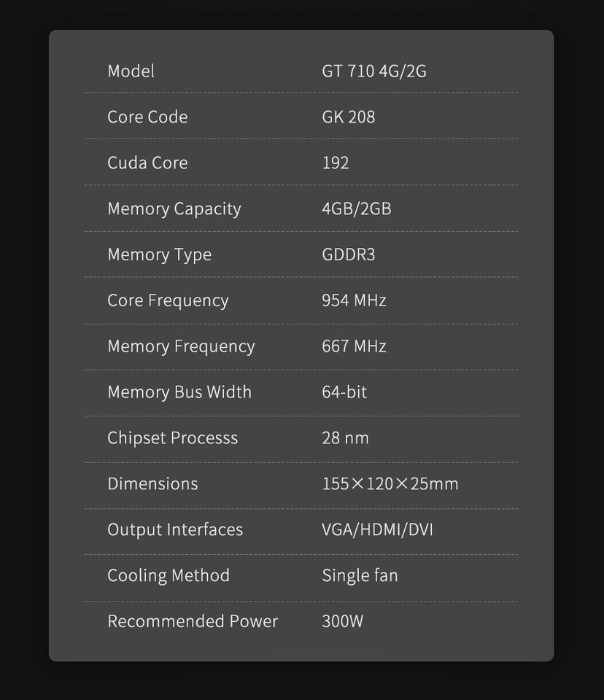The width and height of the screenshot is (604, 700).
Task: Click the Core Frequency label
Action: pyautogui.click(x=168, y=301)
